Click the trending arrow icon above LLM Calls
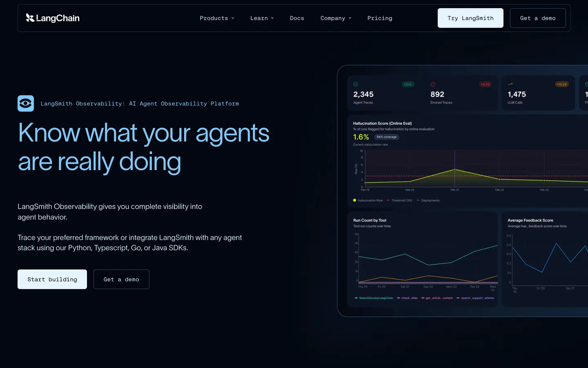The height and width of the screenshot is (368, 588). coord(510,84)
